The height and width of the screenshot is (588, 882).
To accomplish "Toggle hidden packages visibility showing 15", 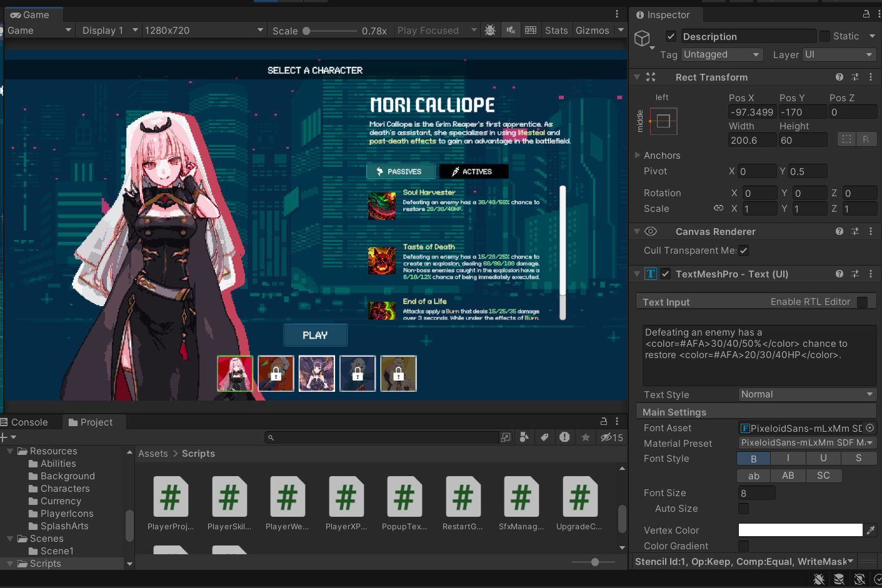I will click(x=612, y=437).
